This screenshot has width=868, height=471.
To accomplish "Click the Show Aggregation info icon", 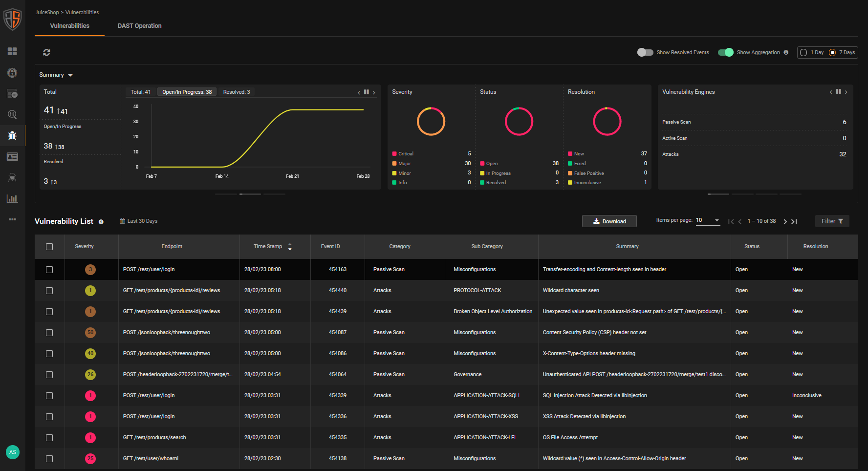I will pos(786,52).
